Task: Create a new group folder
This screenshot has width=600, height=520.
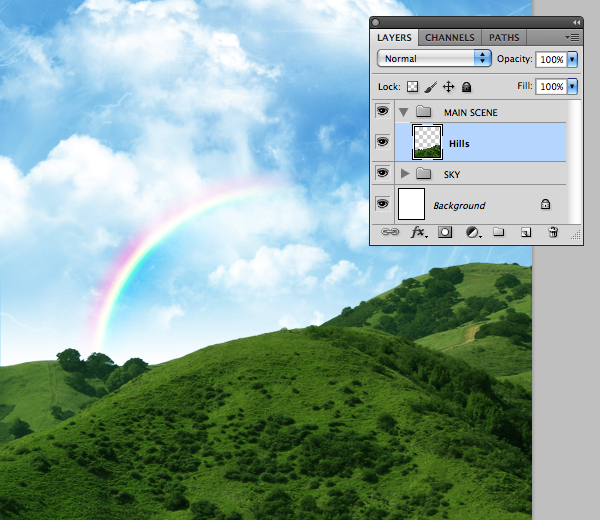Action: 498,232
